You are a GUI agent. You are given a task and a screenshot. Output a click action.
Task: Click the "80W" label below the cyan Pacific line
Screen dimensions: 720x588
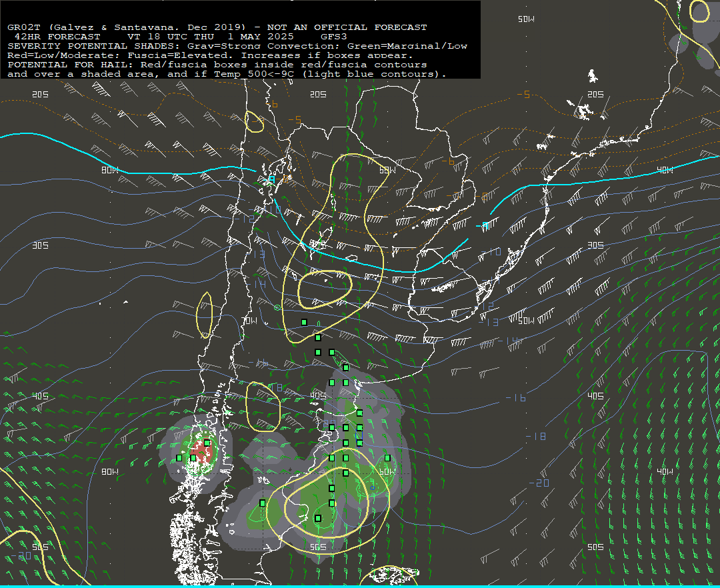[x=110, y=170]
